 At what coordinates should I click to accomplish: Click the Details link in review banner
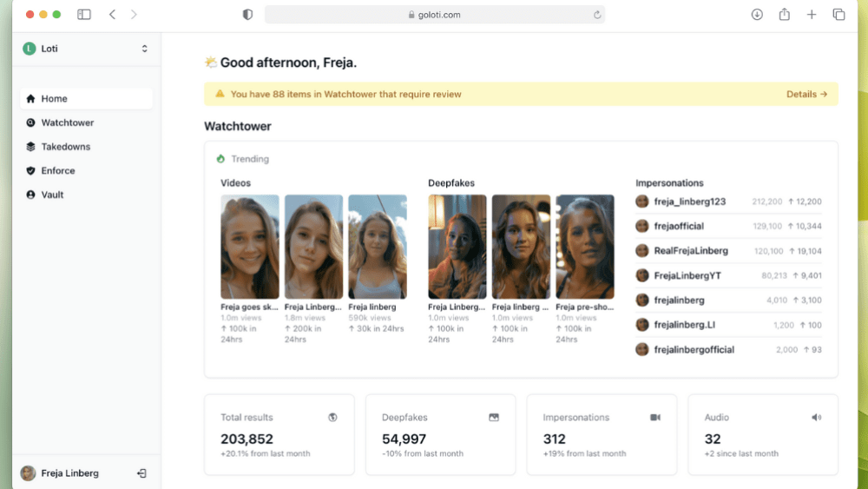(x=806, y=94)
